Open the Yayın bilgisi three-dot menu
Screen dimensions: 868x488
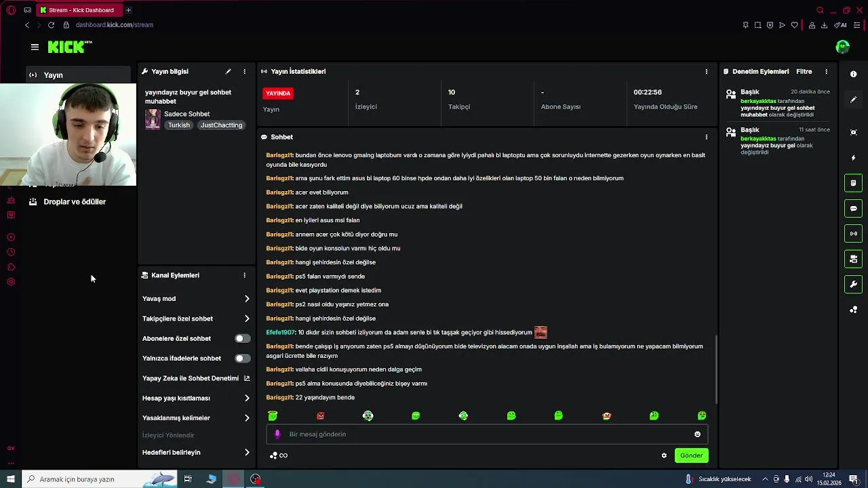[244, 71]
